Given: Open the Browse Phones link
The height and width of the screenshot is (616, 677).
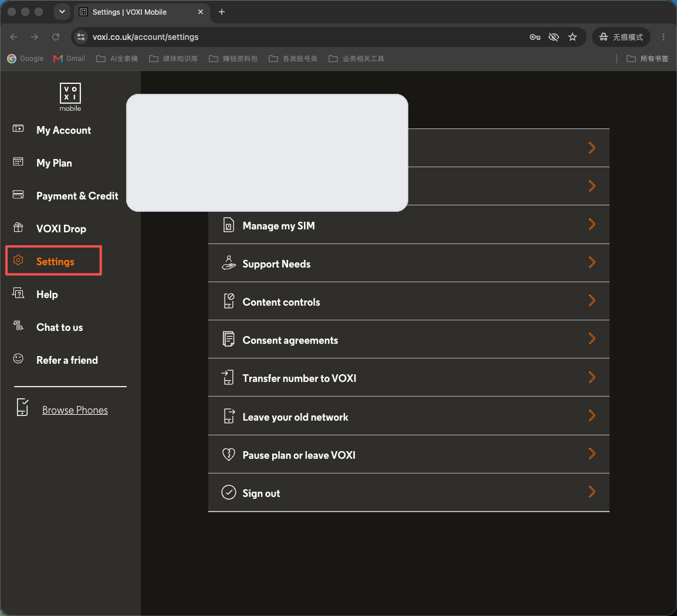Looking at the screenshot, I should point(75,410).
